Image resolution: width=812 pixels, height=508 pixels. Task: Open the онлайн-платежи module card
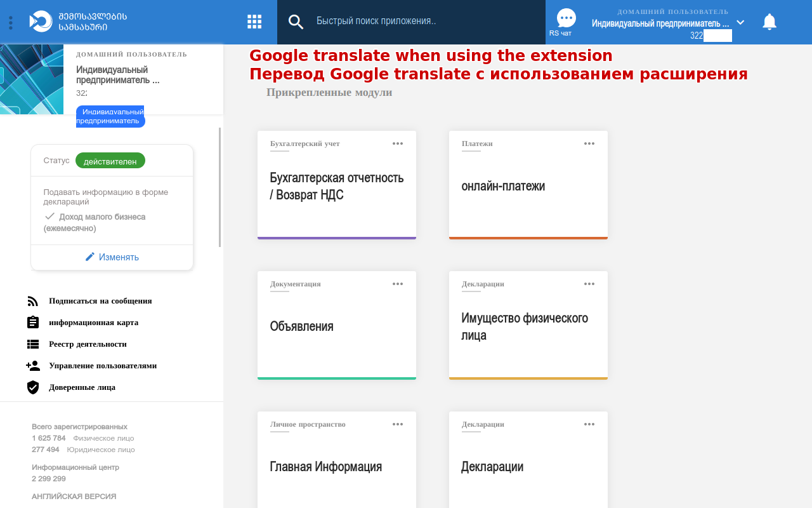[528, 185]
